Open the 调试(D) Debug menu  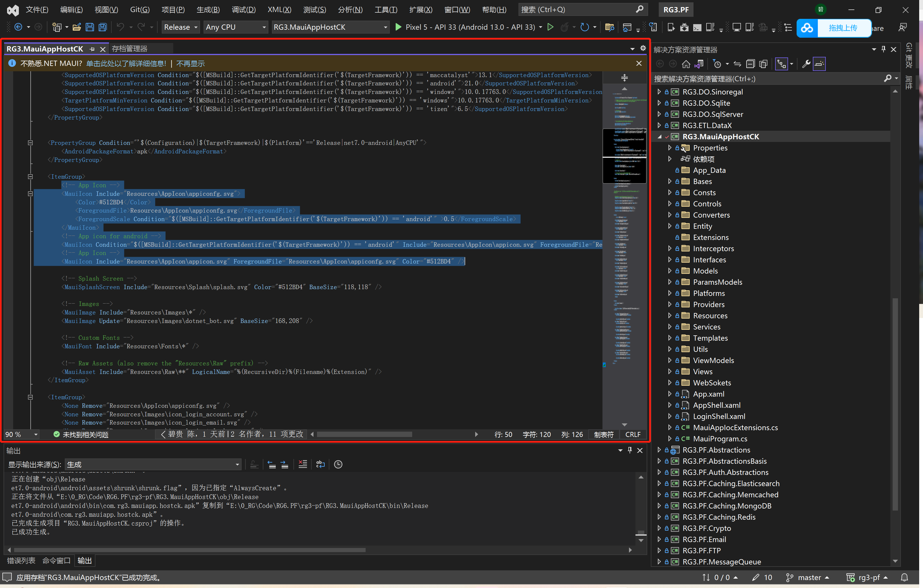243,10
